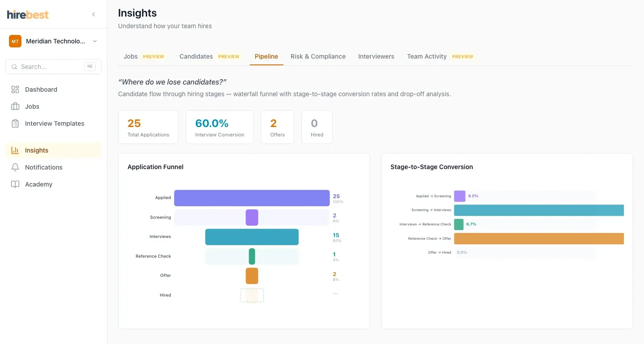Click the Dashboard grid icon

(x=15, y=89)
